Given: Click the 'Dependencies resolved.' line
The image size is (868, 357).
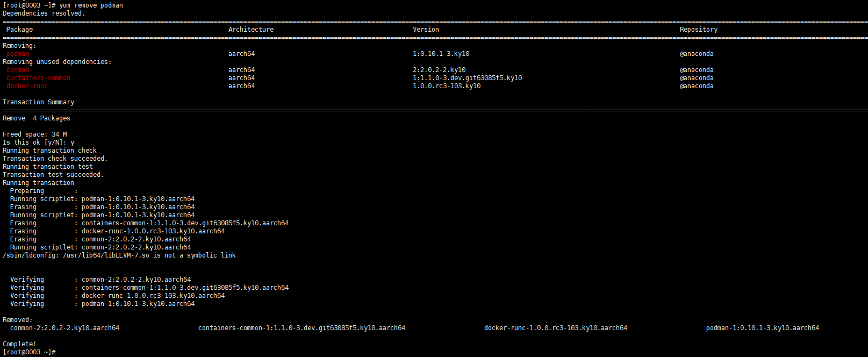Looking at the screenshot, I should click(44, 13).
